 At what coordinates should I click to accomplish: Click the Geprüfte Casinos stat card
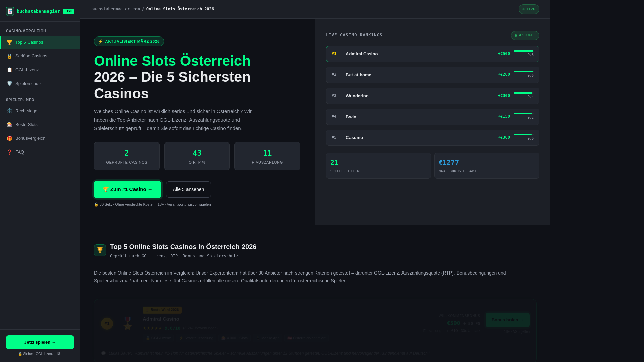[x=127, y=156]
